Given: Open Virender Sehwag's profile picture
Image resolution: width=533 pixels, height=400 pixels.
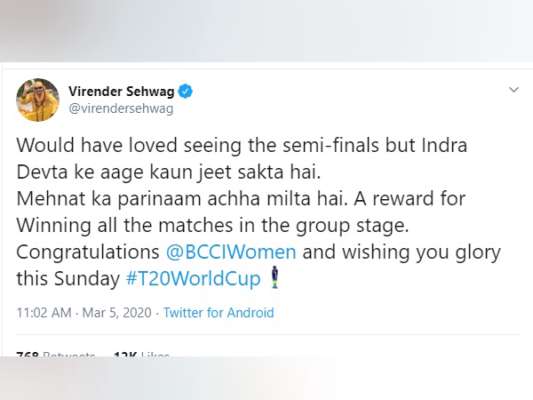Looking at the screenshot, I should [x=38, y=100].
